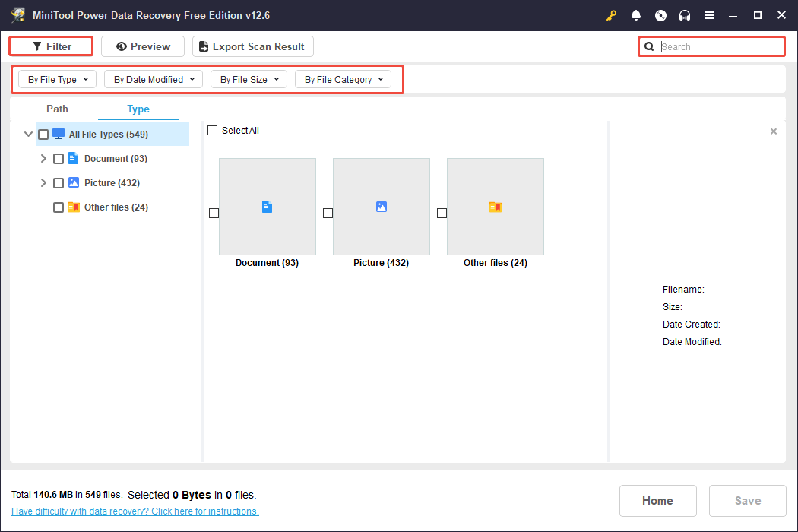Click the Document thumbnail tile
798x532 pixels.
267,206
